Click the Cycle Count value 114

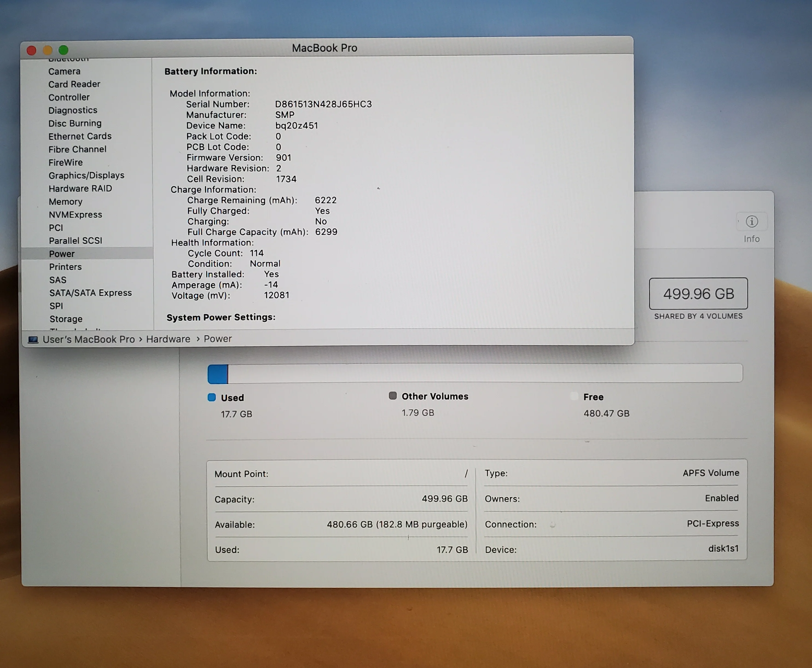point(257,253)
